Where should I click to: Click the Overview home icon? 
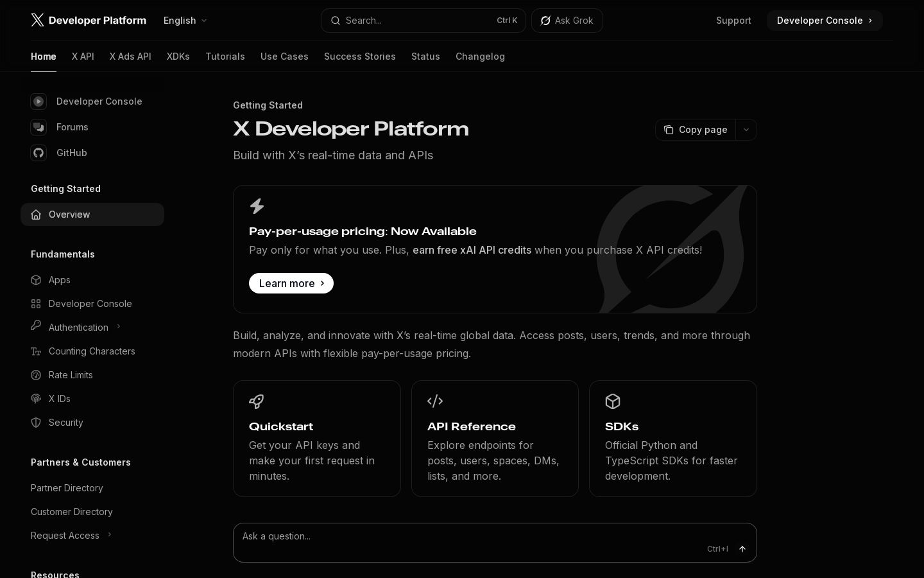36,215
